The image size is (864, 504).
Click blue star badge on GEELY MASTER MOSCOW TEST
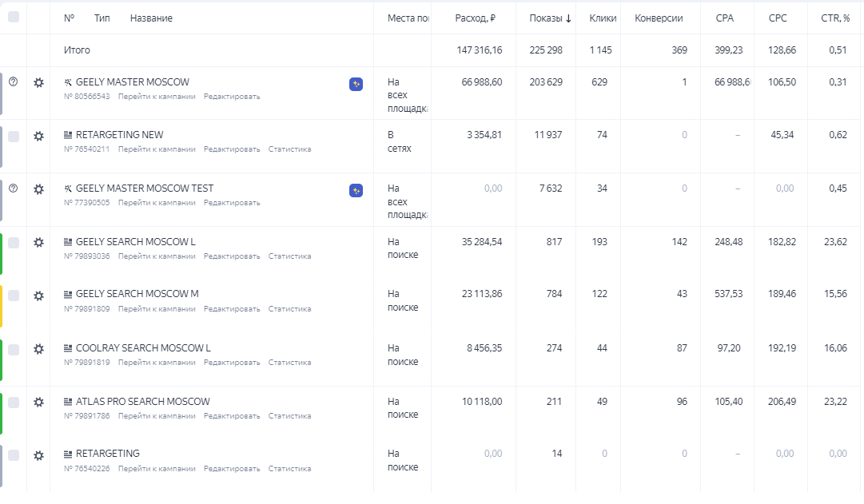click(356, 190)
